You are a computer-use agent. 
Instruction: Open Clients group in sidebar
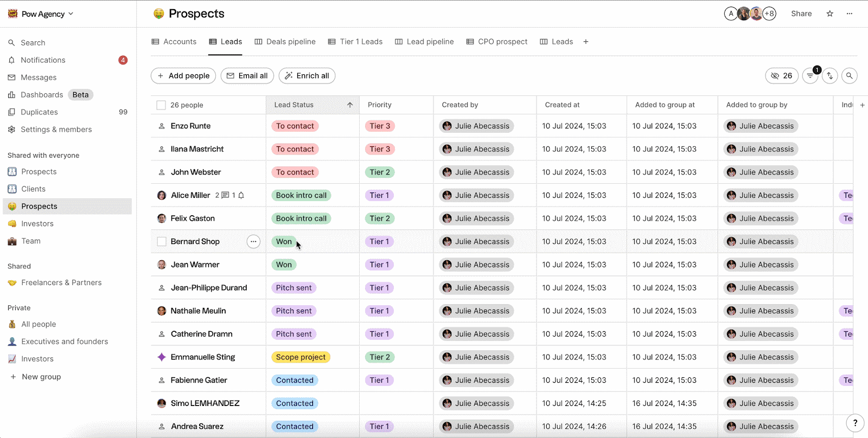click(33, 189)
